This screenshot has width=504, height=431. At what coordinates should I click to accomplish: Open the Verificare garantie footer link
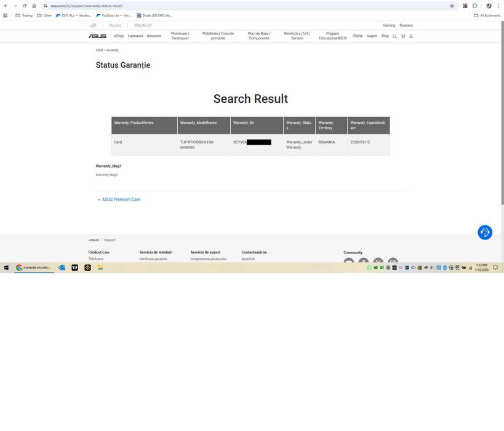click(153, 259)
